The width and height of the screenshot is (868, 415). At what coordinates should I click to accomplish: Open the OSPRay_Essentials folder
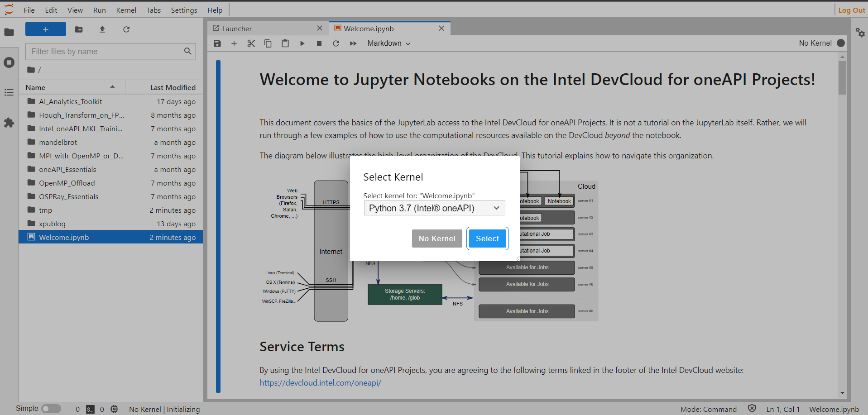(x=110, y=196)
